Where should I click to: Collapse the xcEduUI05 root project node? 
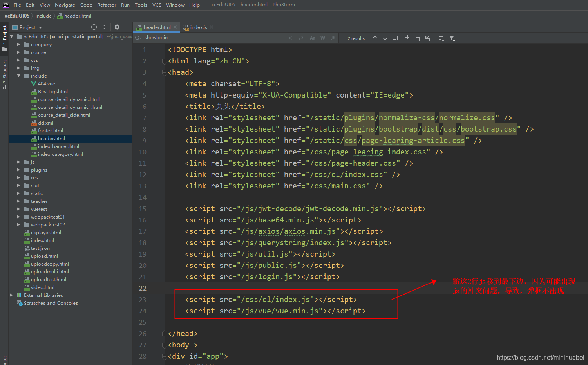pyautogui.click(x=12, y=36)
